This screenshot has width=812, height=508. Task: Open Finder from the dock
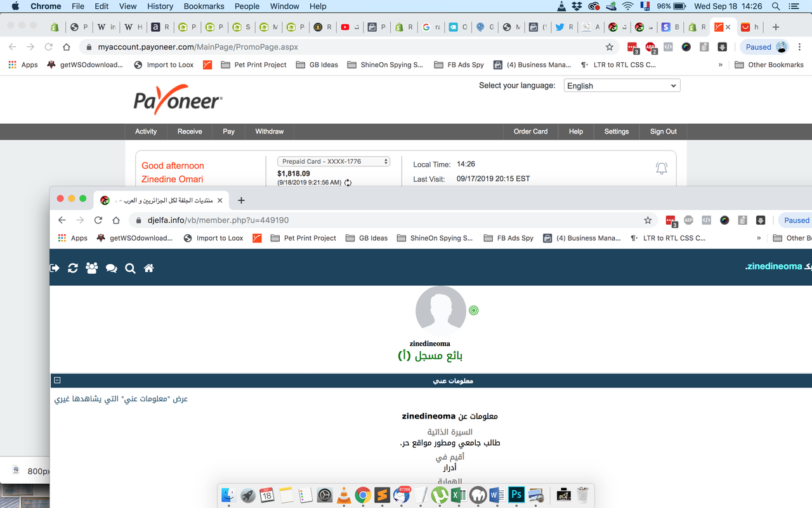pyautogui.click(x=229, y=495)
